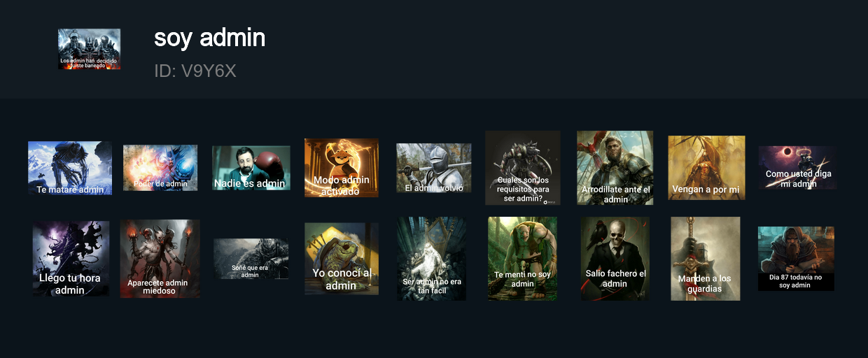
Task: Open the 'Dia 87 todavía no soy admin' sticker
Action: [797, 259]
